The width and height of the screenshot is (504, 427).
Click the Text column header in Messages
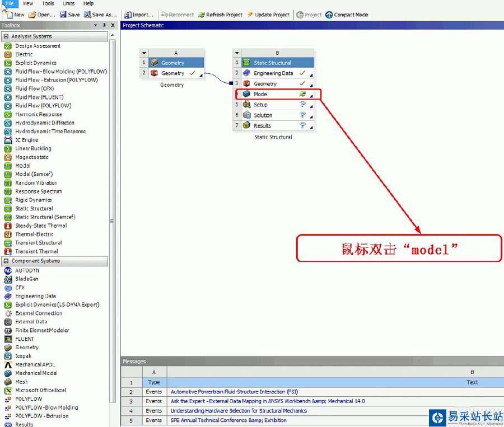click(472, 382)
